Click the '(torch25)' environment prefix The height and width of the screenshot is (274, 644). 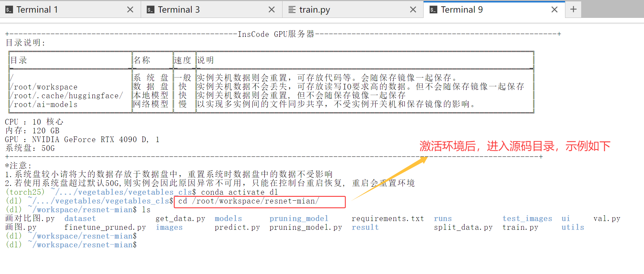[26, 192]
